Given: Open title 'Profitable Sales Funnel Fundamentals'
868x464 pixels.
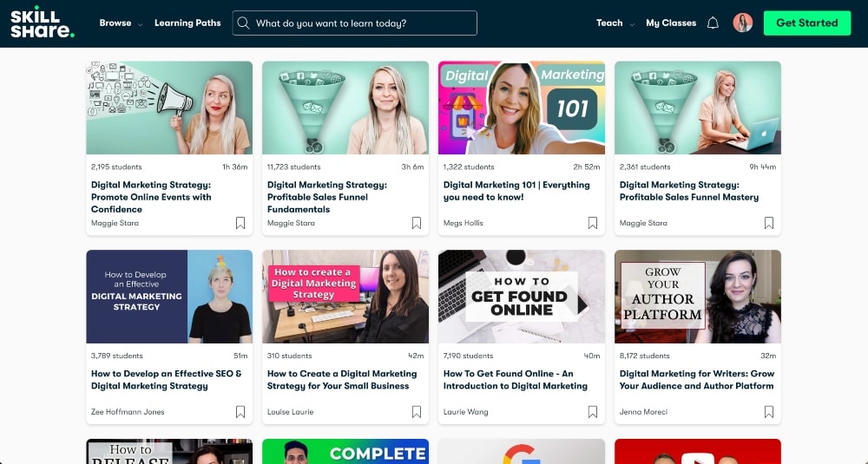Looking at the screenshot, I should (x=327, y=197).
